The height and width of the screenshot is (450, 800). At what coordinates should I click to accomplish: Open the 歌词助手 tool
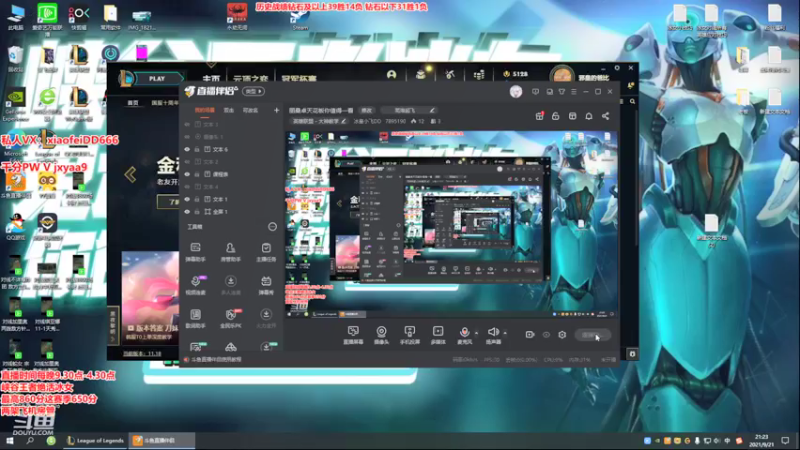click(195, 318)
